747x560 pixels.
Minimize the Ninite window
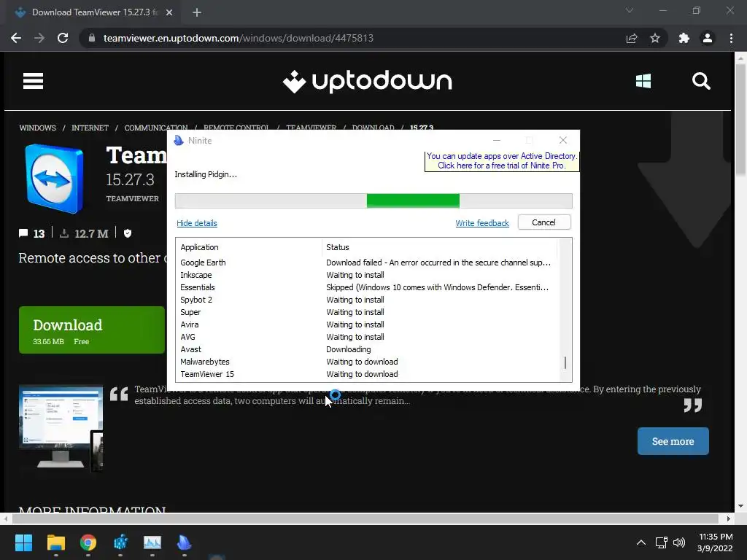click(497, 141)
